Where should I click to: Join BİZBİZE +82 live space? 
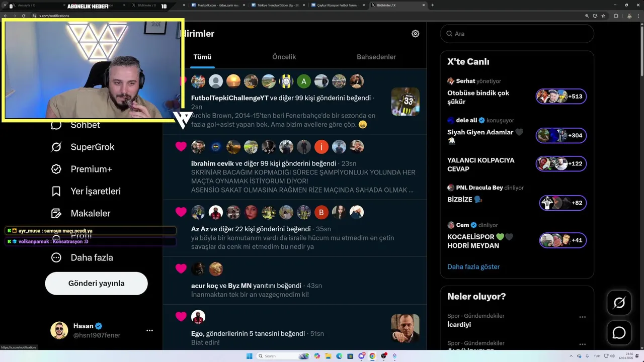(562, 203)
